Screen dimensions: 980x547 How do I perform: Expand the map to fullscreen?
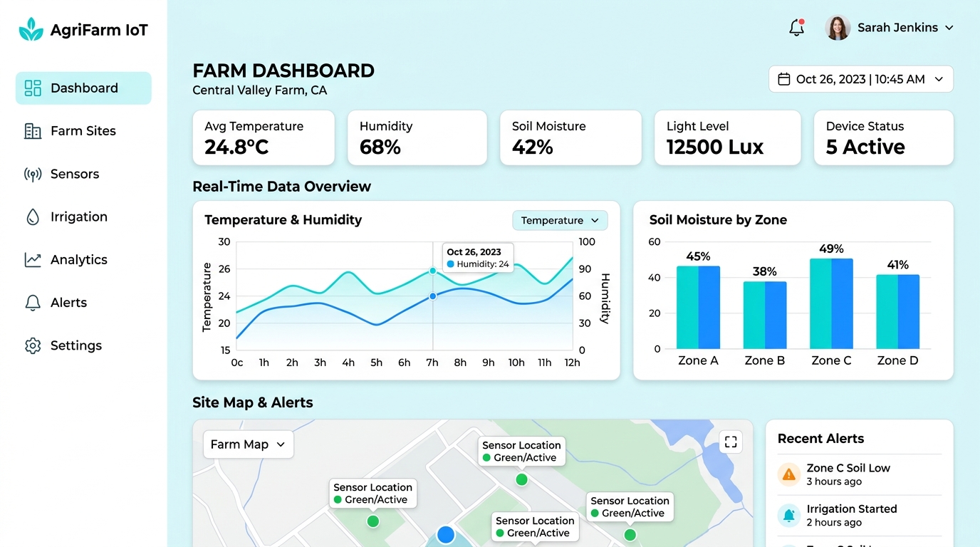[x=731, y=442]
